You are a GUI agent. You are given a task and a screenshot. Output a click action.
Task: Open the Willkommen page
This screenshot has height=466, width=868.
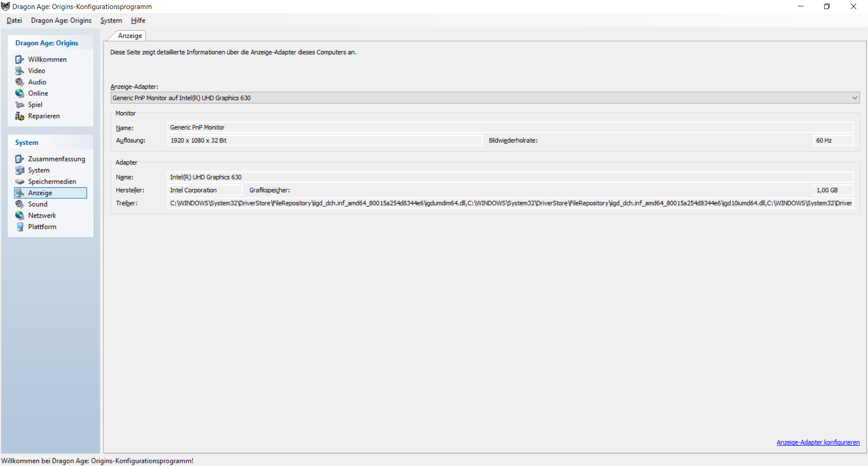click(x=47, y=59)
